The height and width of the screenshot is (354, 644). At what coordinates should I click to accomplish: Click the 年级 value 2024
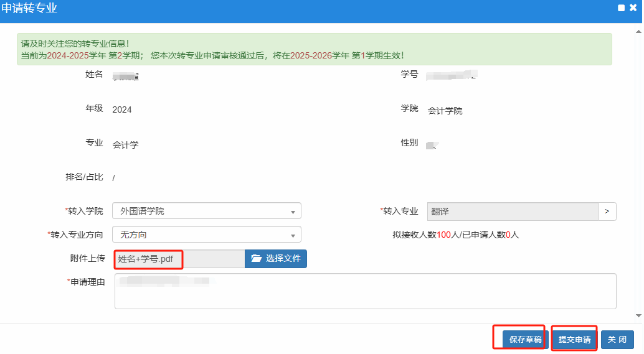coord(122,109)
